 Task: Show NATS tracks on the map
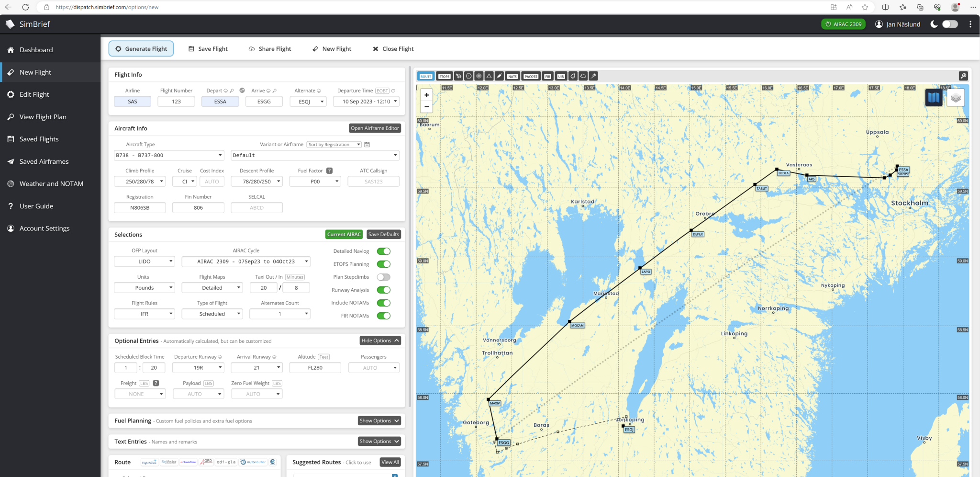click(x=512, y=76)
